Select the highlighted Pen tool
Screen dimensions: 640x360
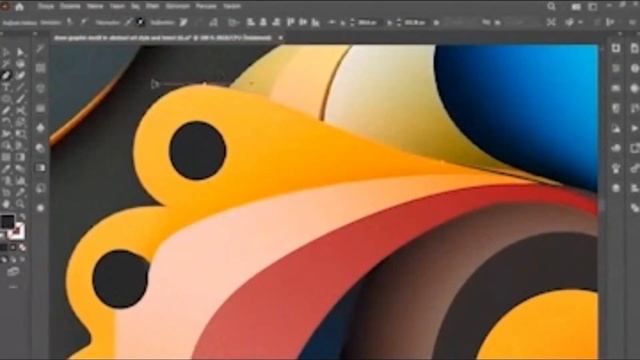coord(6,76)
